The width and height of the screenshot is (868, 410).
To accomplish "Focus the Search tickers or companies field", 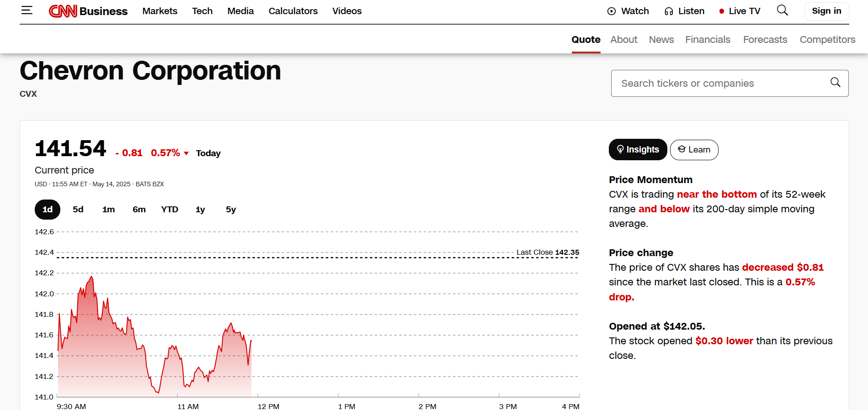I will (730, 83).
